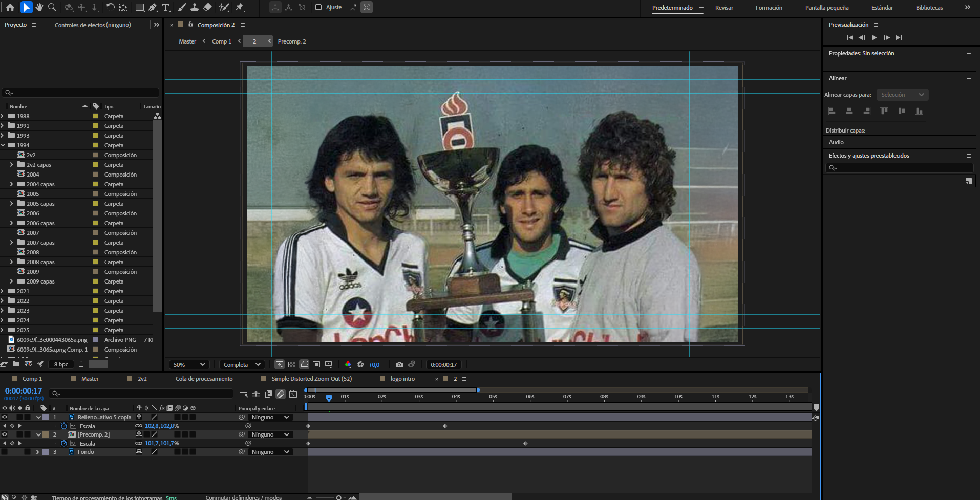Click the viewer timecode 0:00:00:17
The height and width of the screenshot is (500, 980).
pyautogui.click(x=443, y=365)
